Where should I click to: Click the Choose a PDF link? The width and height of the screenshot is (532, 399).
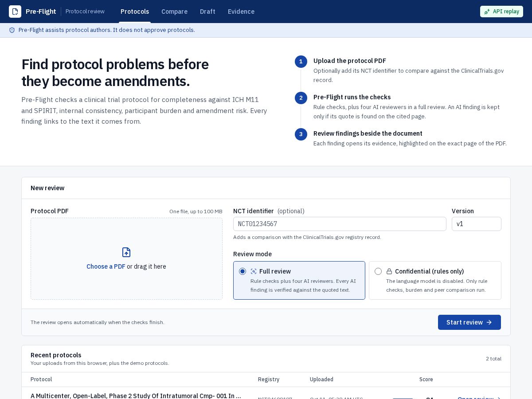[x=106, y=266]
